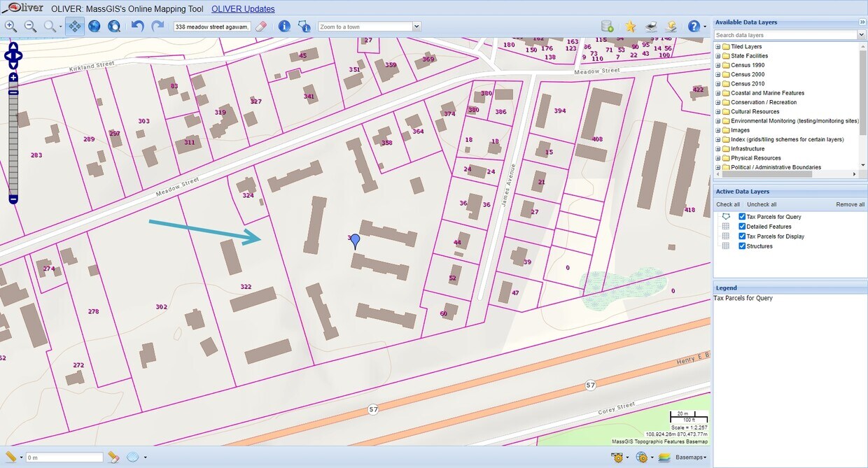Image resolution: width=868 pixels, height=468 pixels.
Task: Open the bookmarks star icon
Action: 631,27
